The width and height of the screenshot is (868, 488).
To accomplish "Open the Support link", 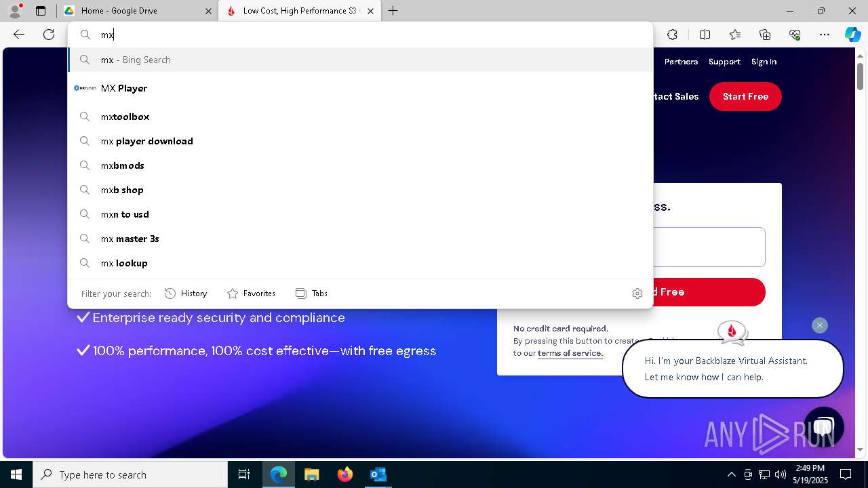I will [724, 62].
